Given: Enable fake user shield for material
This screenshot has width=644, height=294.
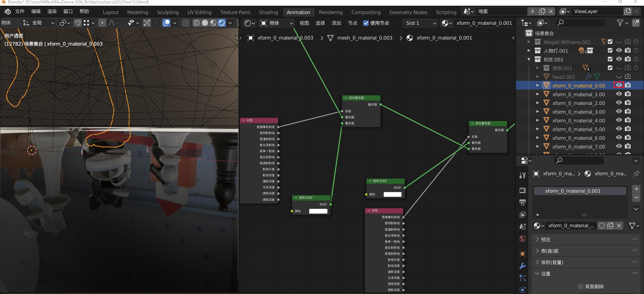Looking at the screenshot, I should click(x=602, y=226).
